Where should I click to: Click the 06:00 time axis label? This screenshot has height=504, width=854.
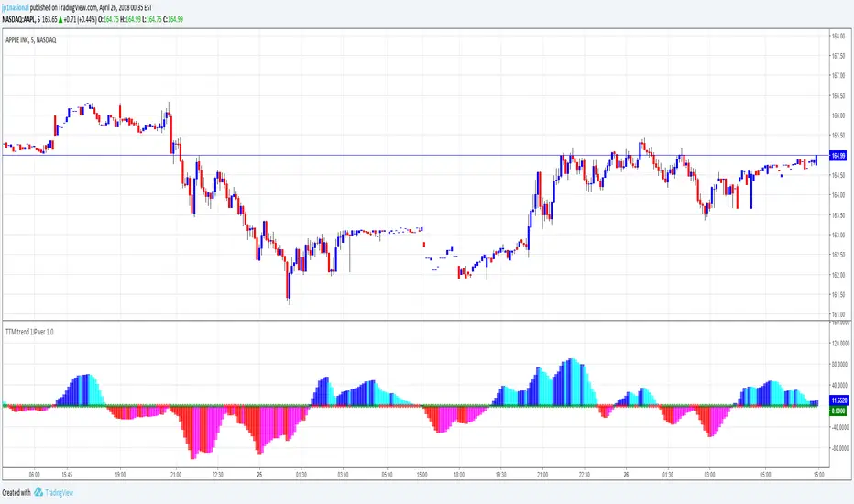pyautogui.click(x=34, y=475)
